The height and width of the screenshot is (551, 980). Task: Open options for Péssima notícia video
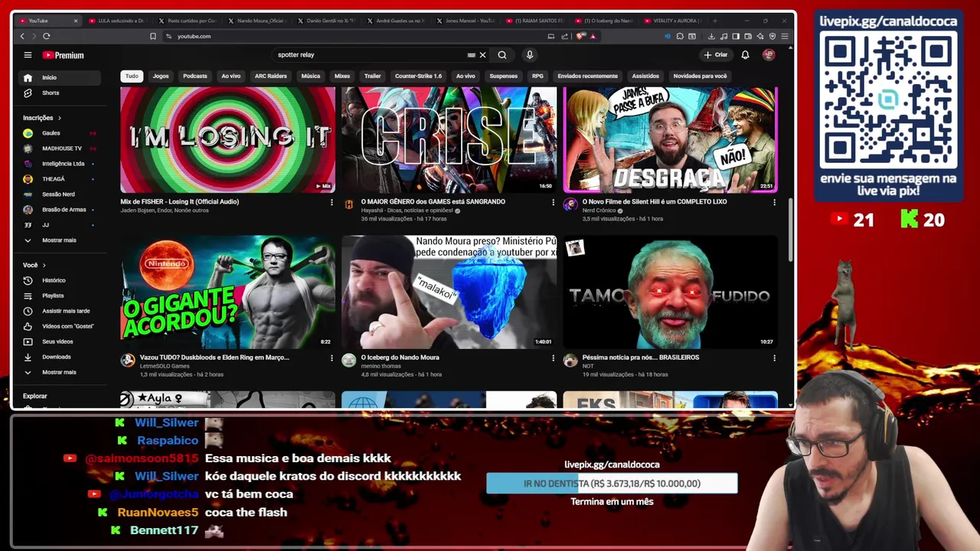pyautogui.click(x=774, y=357)
